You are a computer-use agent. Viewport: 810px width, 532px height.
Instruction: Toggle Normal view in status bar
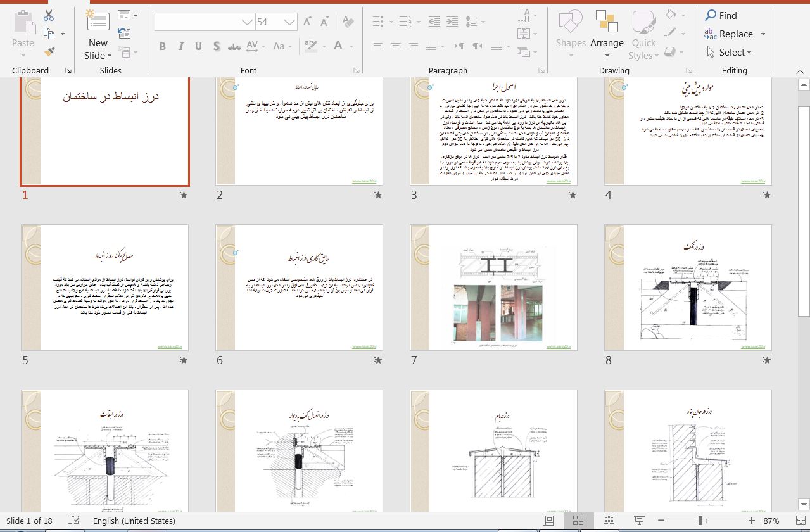[548, 520]
